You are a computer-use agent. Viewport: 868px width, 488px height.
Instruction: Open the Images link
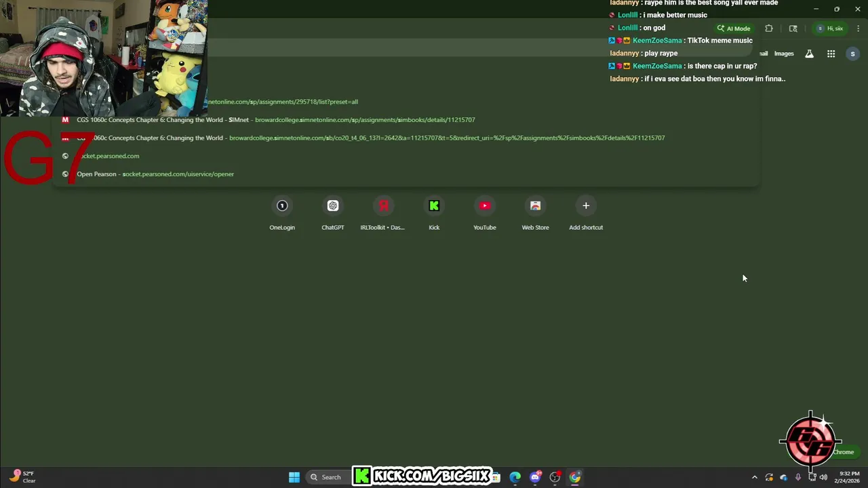click(x=784, y=54)
